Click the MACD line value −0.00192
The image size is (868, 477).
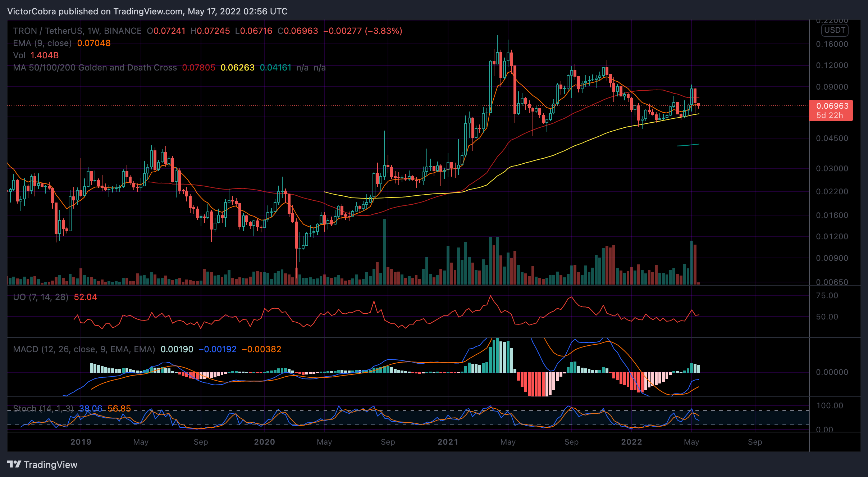218,349
